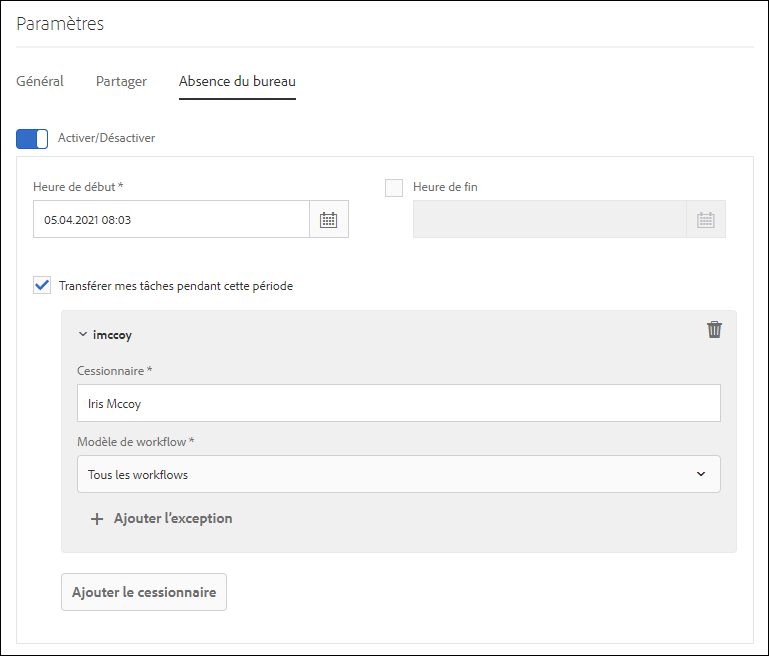Click the end time calendar icon
Viewport: 769px width, 656px height.
tap(705, 220)
